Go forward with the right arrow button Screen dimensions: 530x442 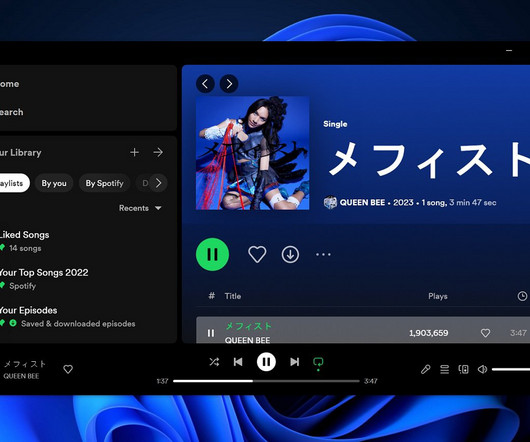(229, 83)
